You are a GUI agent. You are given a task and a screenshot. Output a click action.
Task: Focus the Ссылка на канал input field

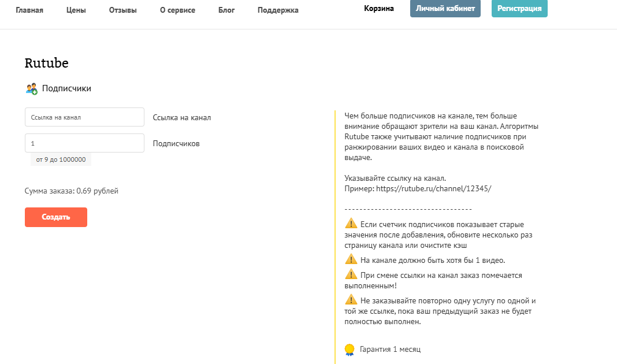pyautogui.click(x=84, y=117)
